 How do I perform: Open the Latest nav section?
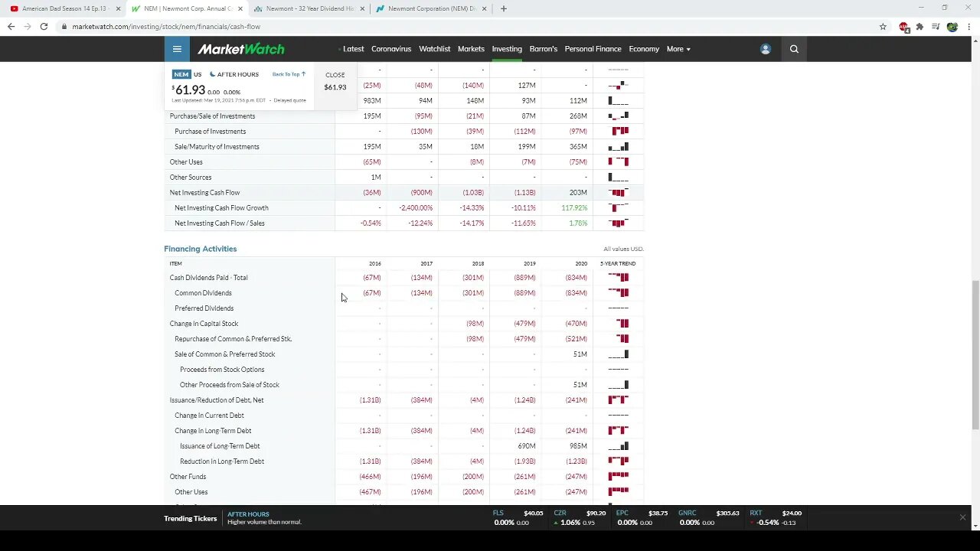click(x=353, y=49)
